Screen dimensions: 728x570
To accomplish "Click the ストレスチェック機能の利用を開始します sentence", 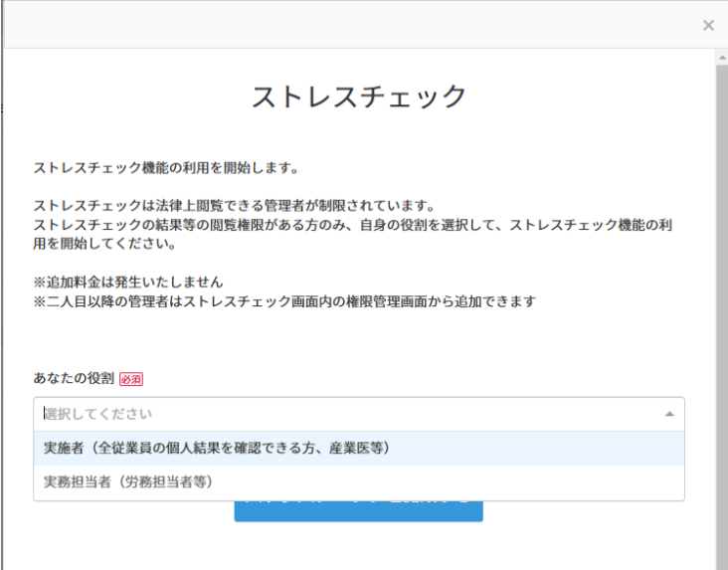I will click(166, 167).
